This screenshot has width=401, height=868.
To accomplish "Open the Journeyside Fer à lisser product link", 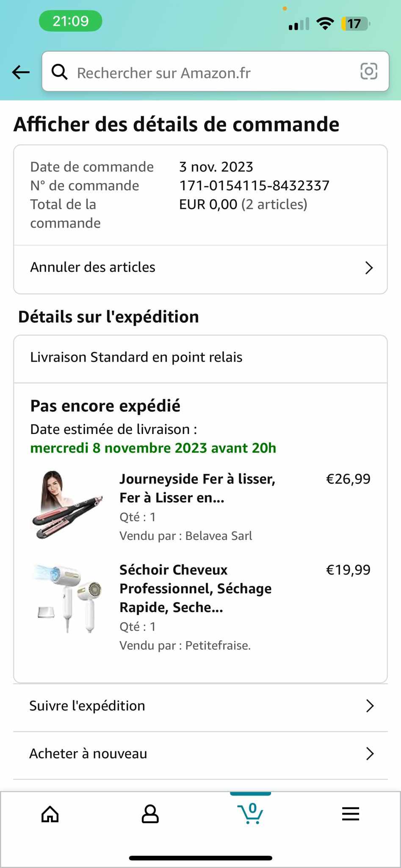I will click(197, 488).
